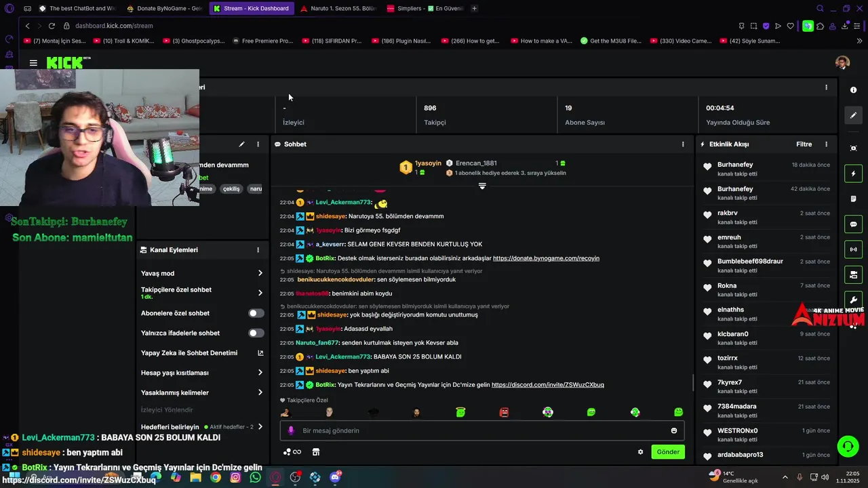This screenshot has width=868, height=488.
Task: Open the stream info three-dot menu
Action: (258, 144)
